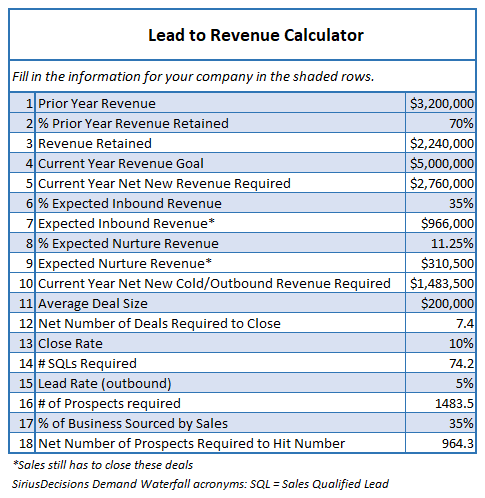Select row number 6 cell
The height and width of the screenshot is (498, 485).
22,203
